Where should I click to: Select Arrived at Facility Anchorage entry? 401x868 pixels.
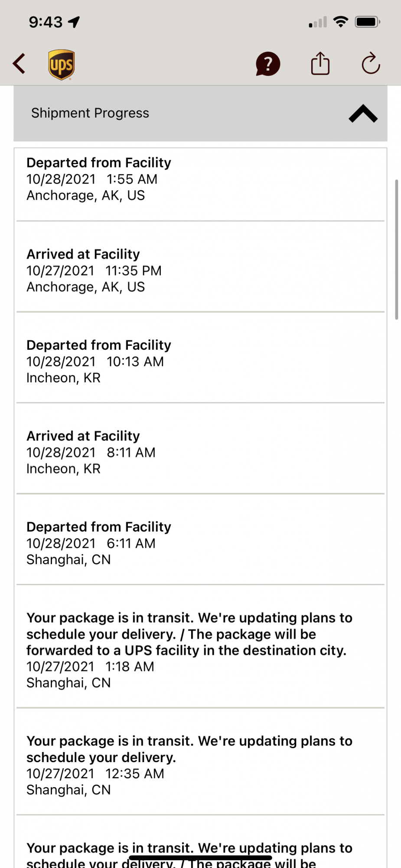pos(200,270)
